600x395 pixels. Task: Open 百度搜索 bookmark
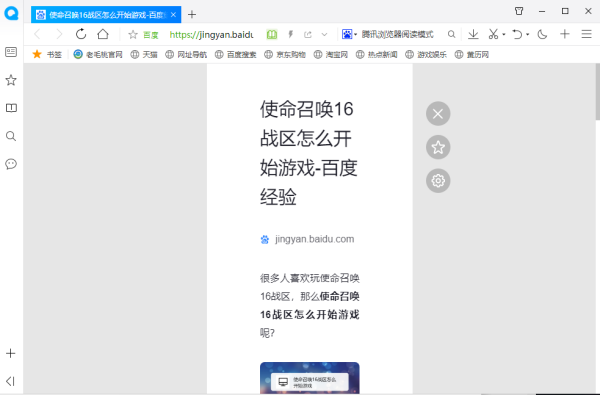pos(235,54)
